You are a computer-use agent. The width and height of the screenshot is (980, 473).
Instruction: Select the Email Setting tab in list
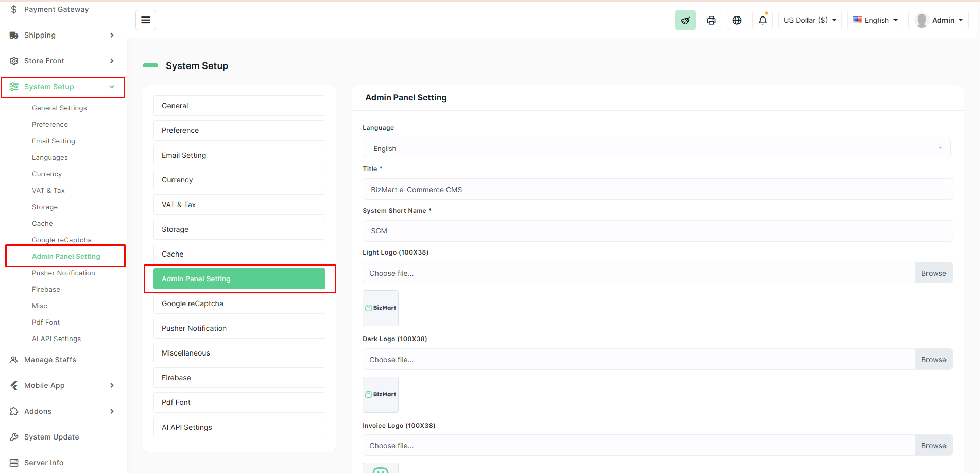pos(239,155)
